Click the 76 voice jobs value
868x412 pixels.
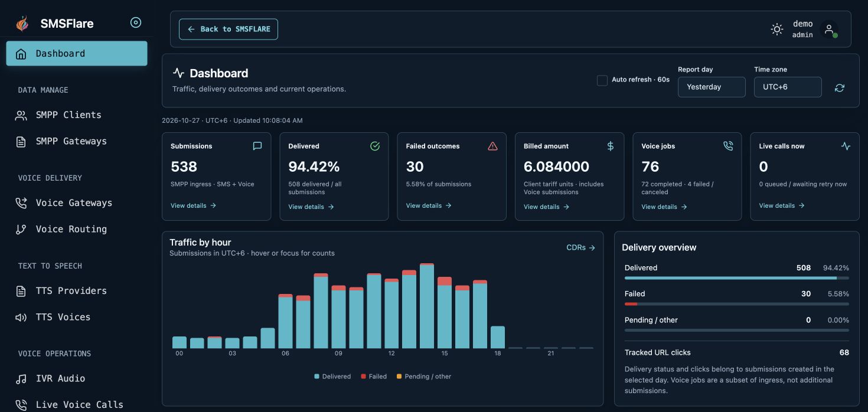650,167
